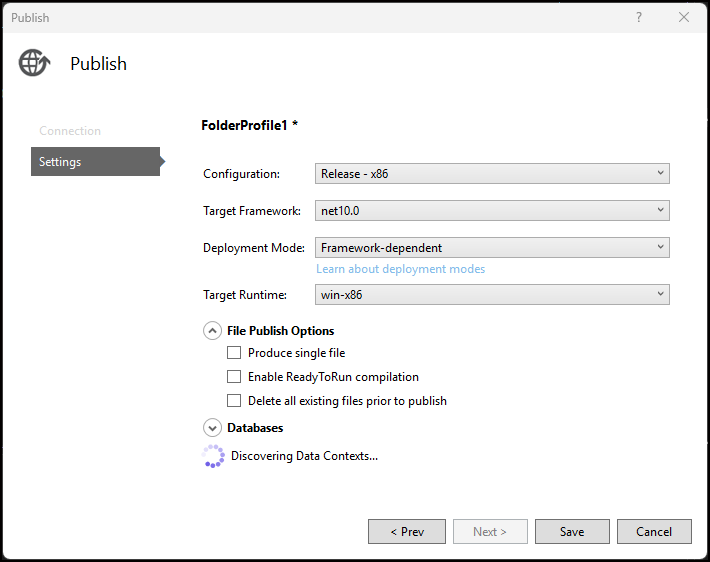Click the Publish globe icon
The height and width of the screenshot is (562, 710).
point(34,63)
